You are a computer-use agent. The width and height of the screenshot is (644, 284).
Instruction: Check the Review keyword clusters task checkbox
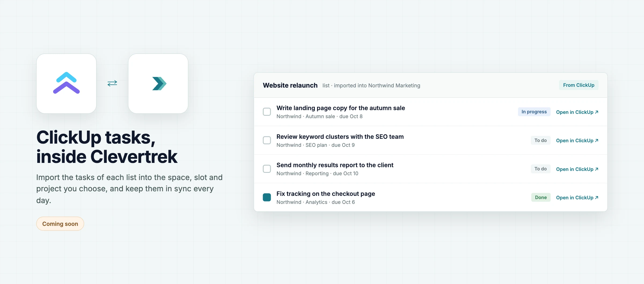click(267, 140)
